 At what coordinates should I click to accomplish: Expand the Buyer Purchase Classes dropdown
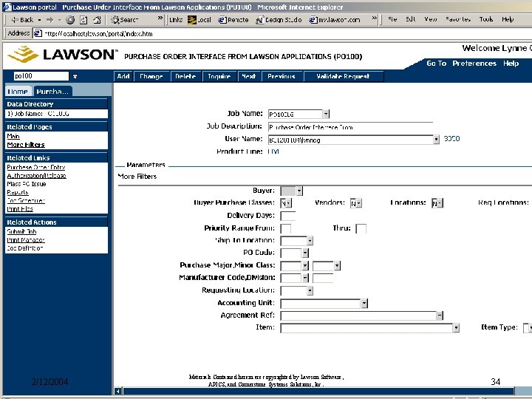pos(288,203)
